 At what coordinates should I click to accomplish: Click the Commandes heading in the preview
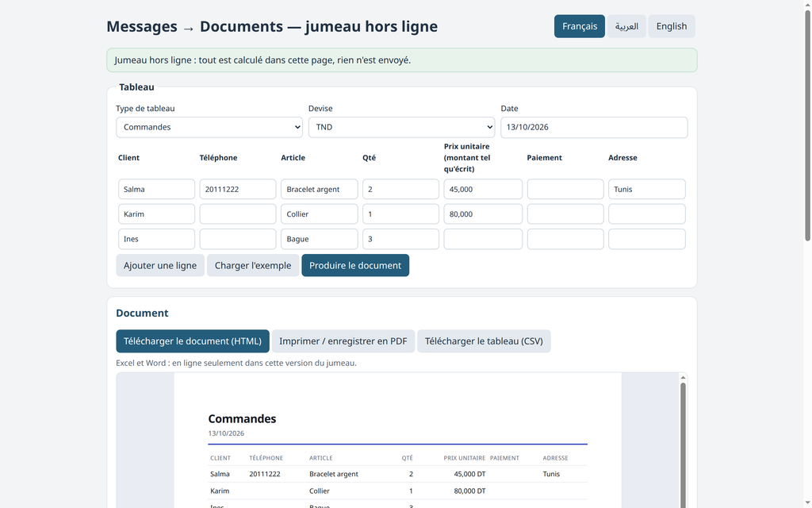242,419
